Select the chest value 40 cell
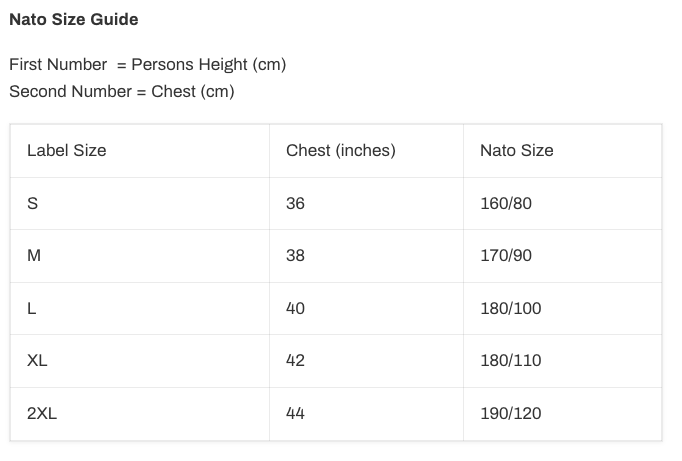The width and height of the screenshot is (682, 461). (x=295, y=308)
